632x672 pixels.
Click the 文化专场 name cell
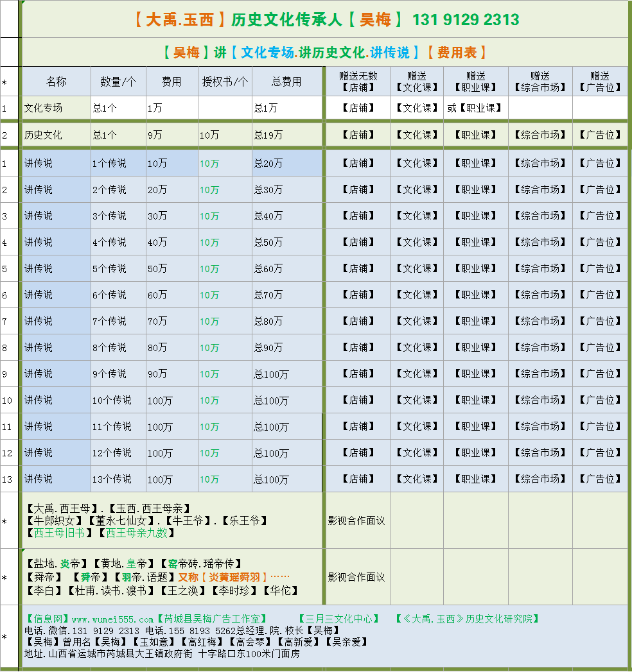[56, 108]
